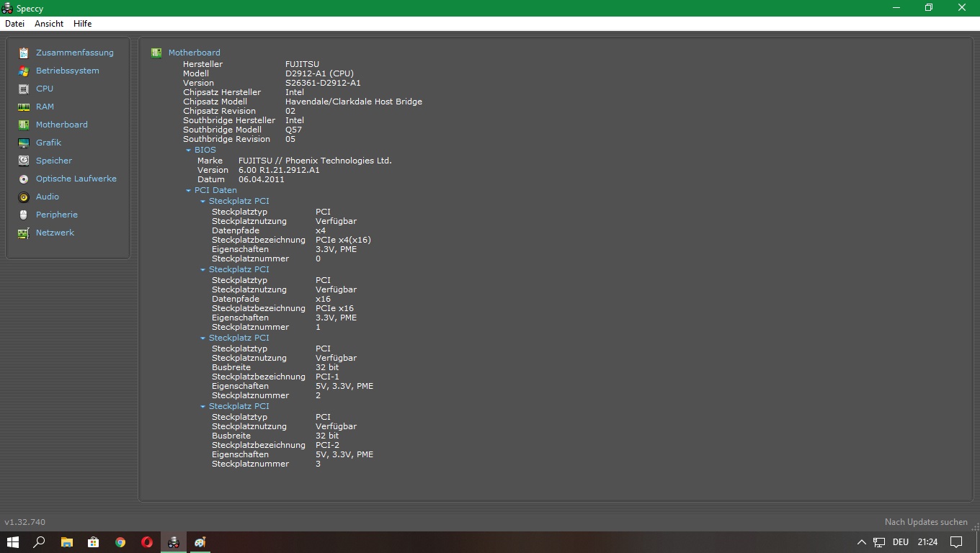Open the taskbar search magnifier
The width and height of the screenshot is (980, 553).
pos(40,542)
